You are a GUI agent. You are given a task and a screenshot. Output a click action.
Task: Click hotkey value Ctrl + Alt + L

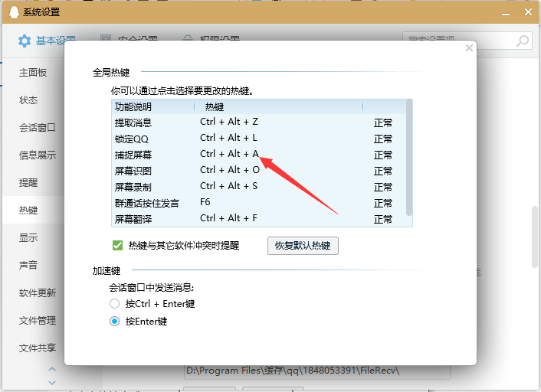(x=228, y=138)
